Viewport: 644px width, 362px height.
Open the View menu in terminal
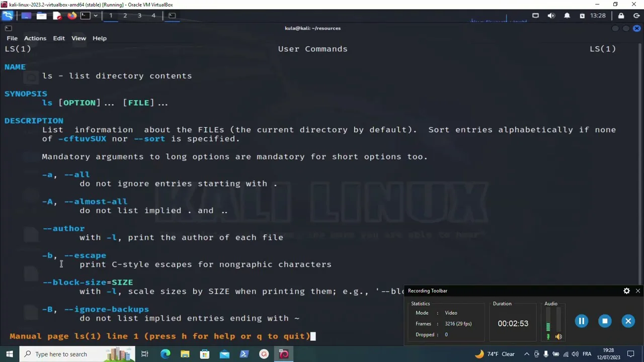(78, 38)
